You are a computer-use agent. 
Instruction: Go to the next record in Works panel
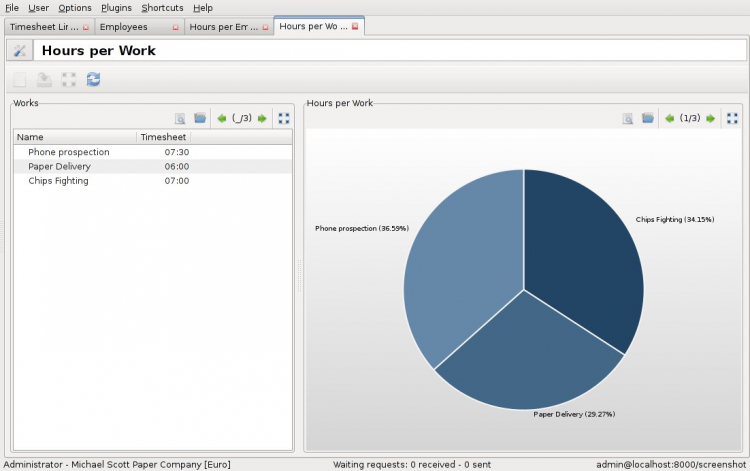[x=262, y=119]
